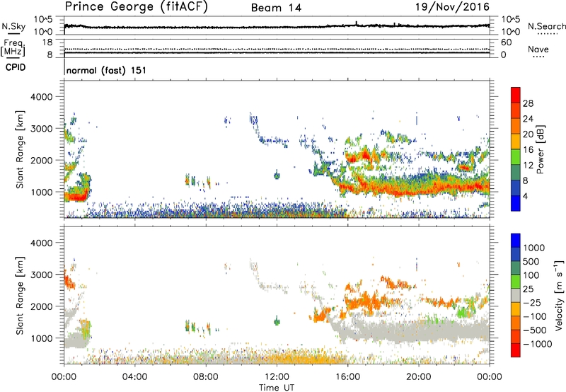The image size is (566, 392).
Task: Click the '60' Nave axis tick
Action: (507, 42)
